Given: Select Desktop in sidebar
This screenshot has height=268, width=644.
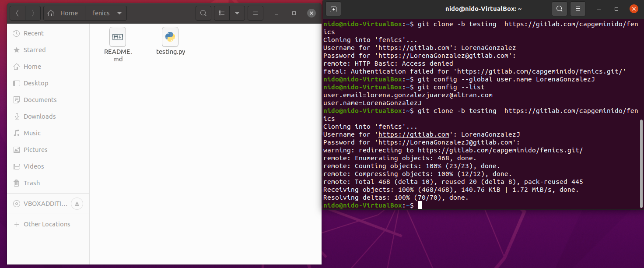Looking at the screenshot, I should tap(48, 83).
